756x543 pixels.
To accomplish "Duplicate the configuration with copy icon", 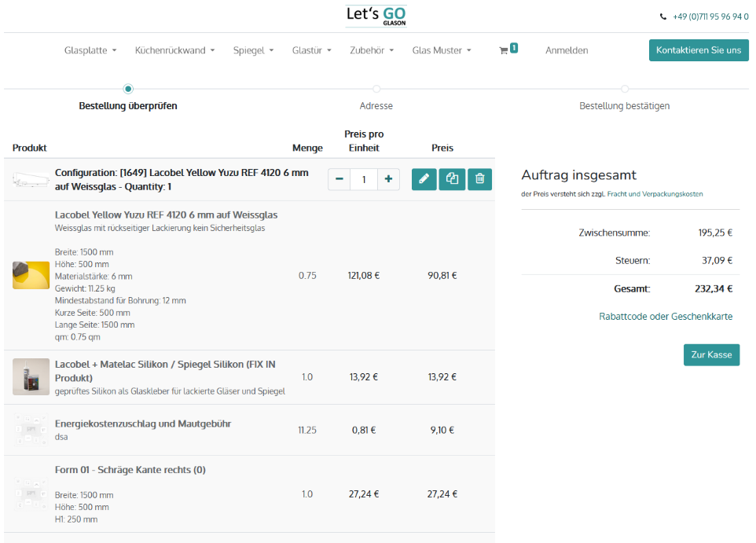I will (x=452, y=179).
